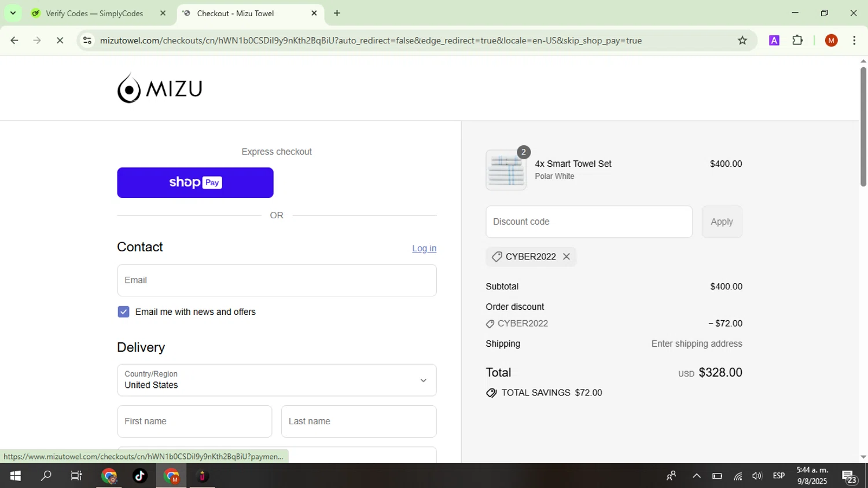Open the tab search dropdown arrow
Screen dimensions: 868x488
13,13
